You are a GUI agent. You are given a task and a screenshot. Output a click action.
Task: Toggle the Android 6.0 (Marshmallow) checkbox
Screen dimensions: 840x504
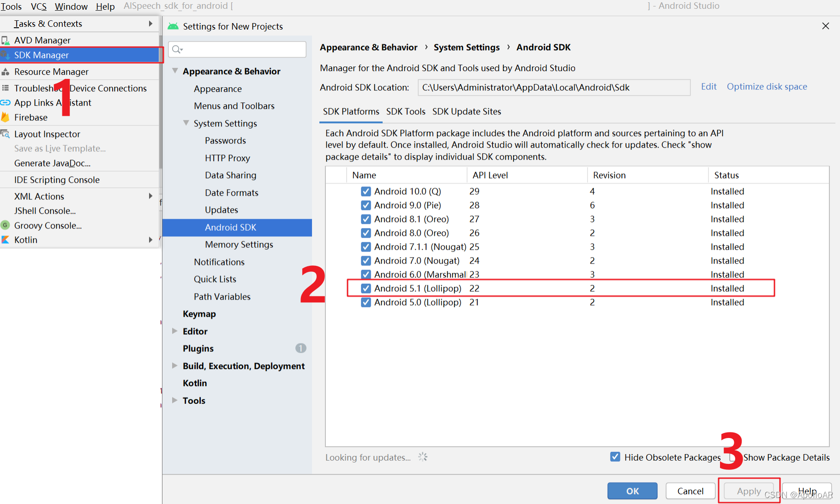coord(366,275)
